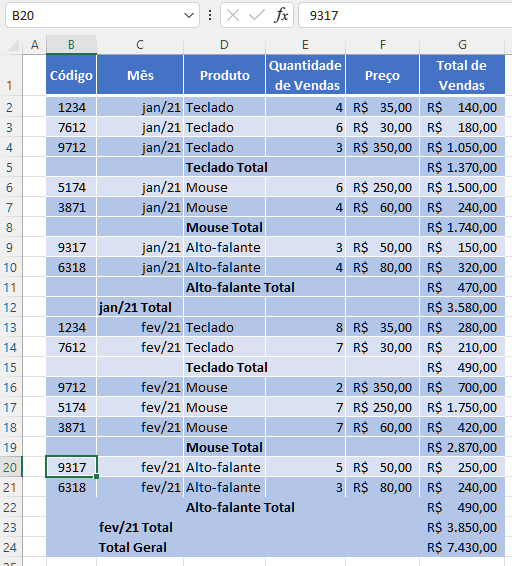Click the Select All corner triangle

tap(13, 45)
